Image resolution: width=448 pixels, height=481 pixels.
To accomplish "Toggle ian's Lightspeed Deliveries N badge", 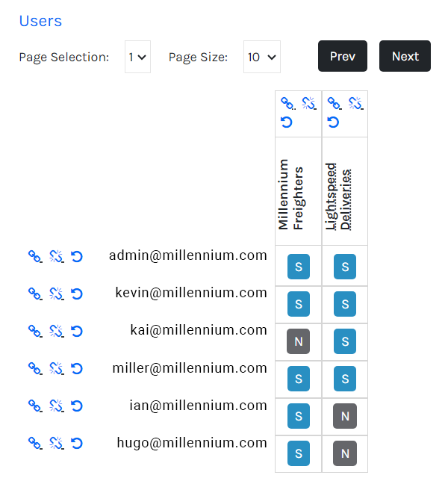I will pyautogui.click(x=345, y=416).
